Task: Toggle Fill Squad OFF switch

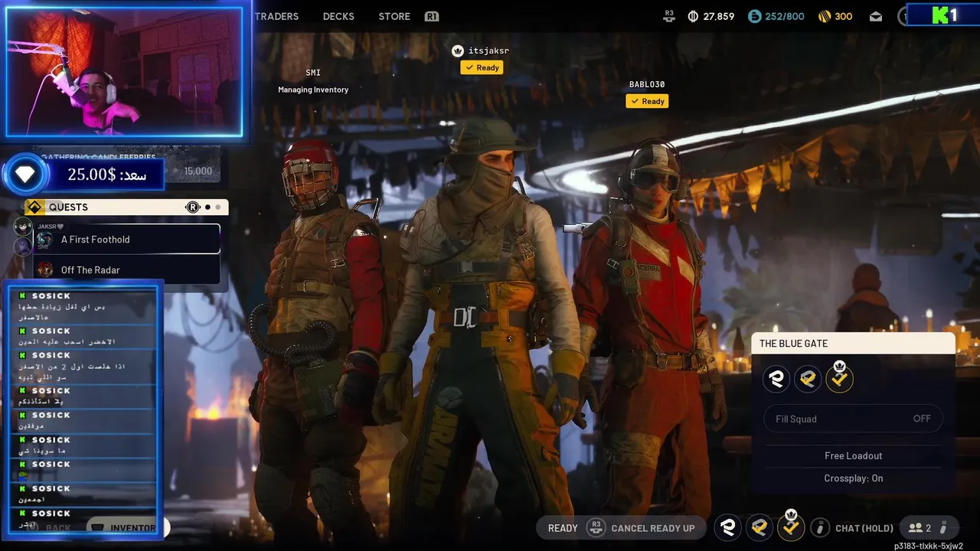Action: coord(854,419)
